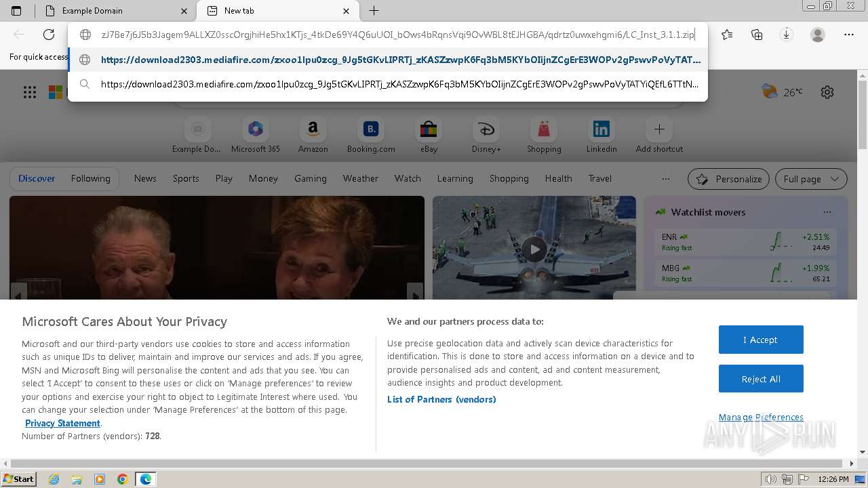Screen dimensions: 868x488
Task: Open the MBG stock row
Action: pos(746,273)
